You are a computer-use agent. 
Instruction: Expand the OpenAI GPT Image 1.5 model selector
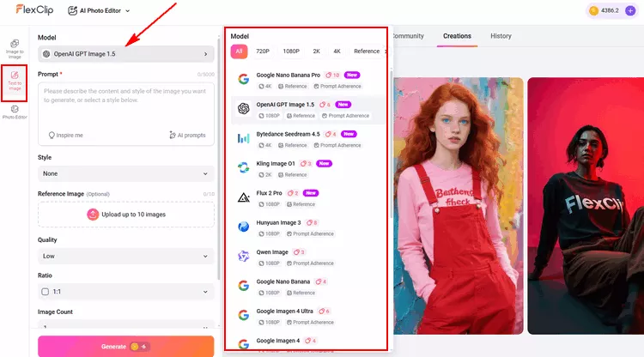click(x=125, y=54)
